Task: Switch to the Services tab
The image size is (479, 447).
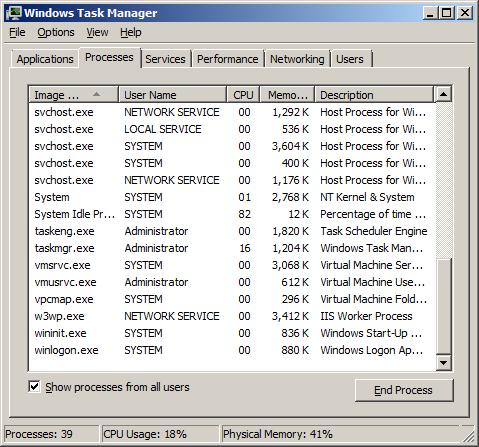Action: click(165, 59)
